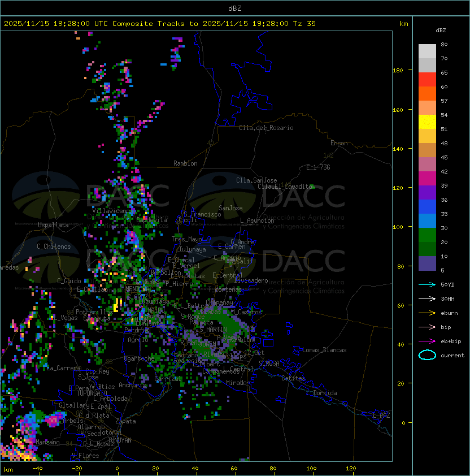
Task: Pick the purple 36 dBZ legend swatch
Action: pyautogui.click(x=427, y=193)
